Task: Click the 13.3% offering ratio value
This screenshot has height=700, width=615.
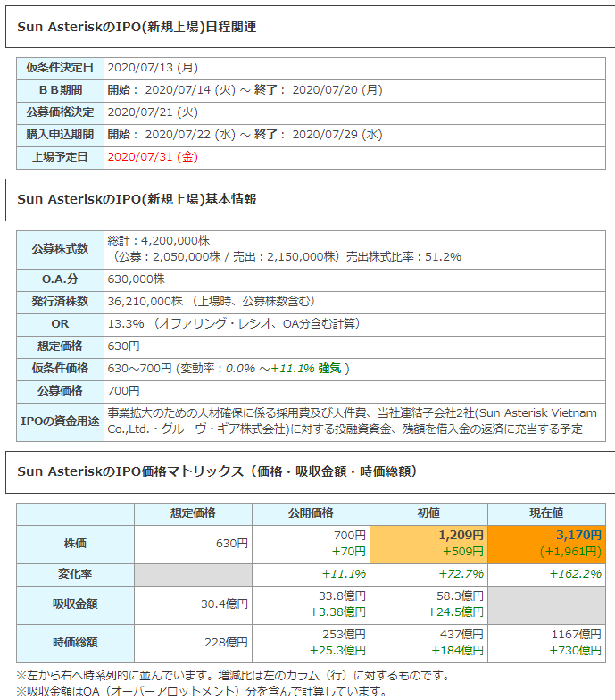Action: point(125,324)
